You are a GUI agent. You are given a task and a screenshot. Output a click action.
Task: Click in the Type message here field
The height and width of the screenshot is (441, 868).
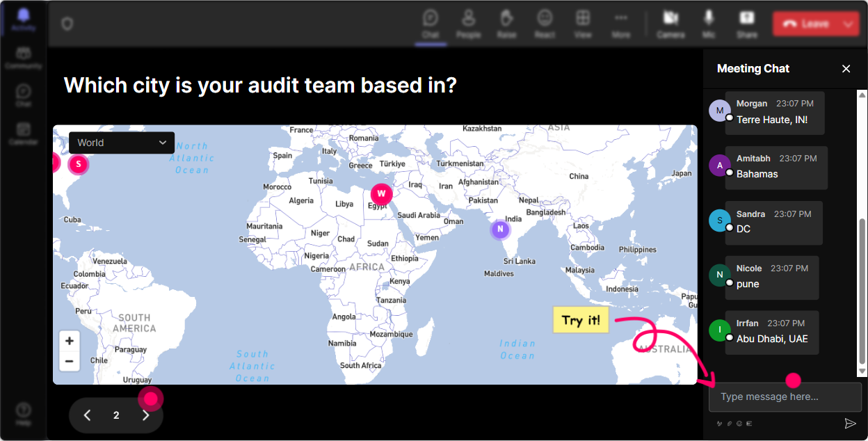tap(785, 397)
